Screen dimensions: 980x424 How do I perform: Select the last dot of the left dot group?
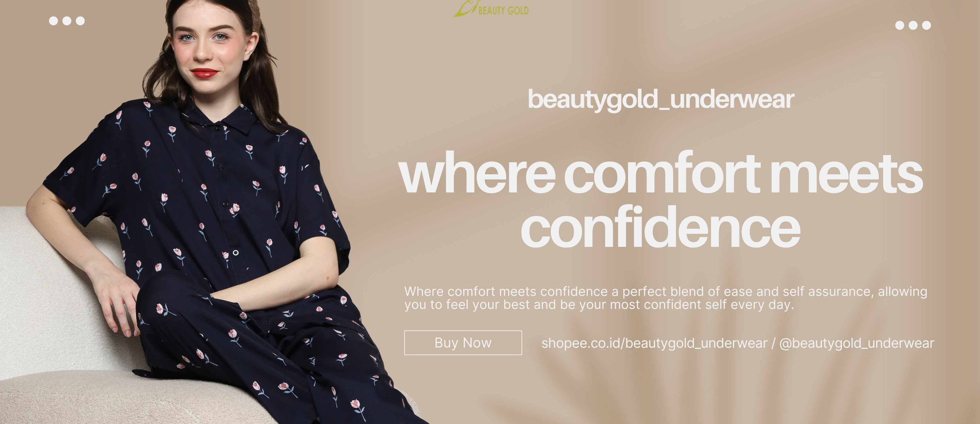click(80, 21)
